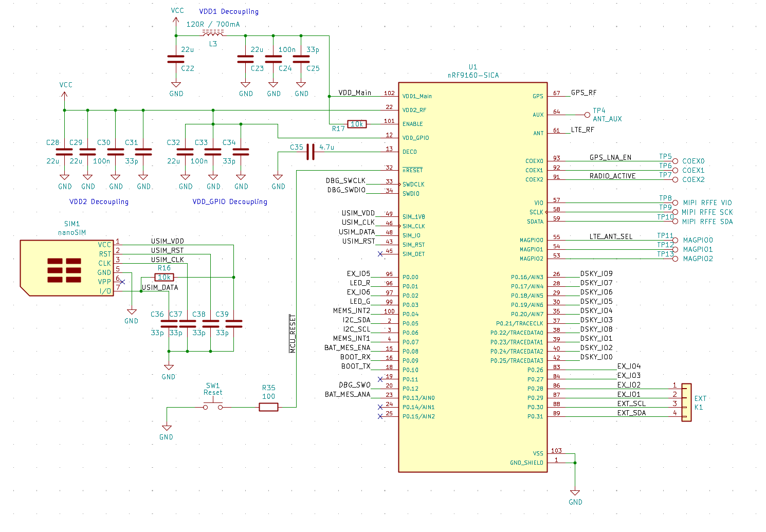
Task: Select the nRF9160-SICA value label
Action: tap(473, 75)
